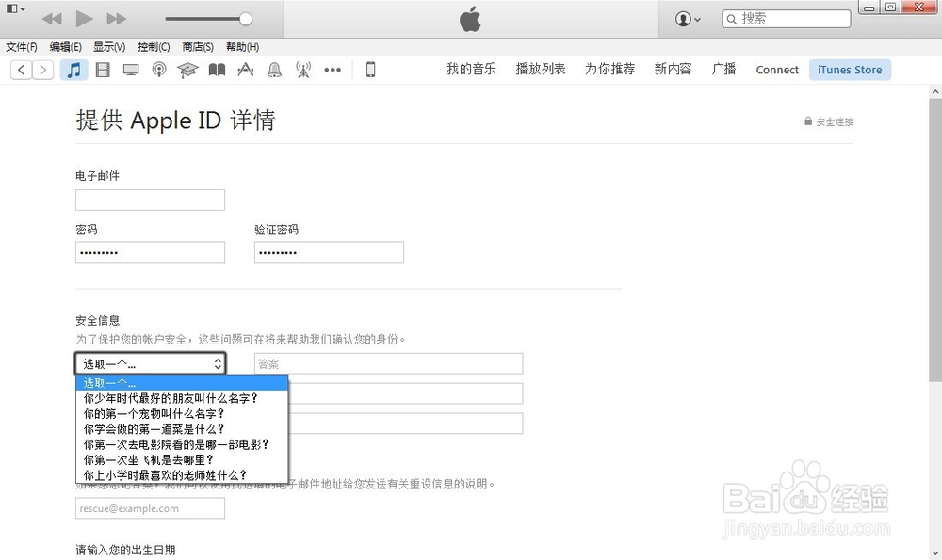
Task: Choose 你的第一个宠物叫什么名字？ option
Action: pyautogui.click(x=182, y=413)
